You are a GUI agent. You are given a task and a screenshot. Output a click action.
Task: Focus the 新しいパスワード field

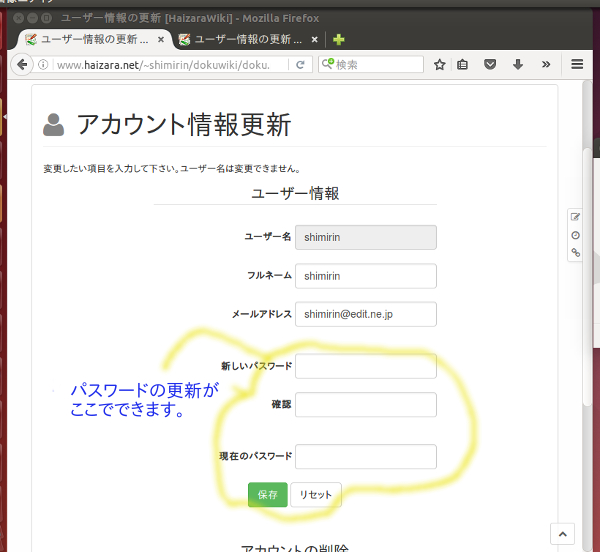pos(366,366)
